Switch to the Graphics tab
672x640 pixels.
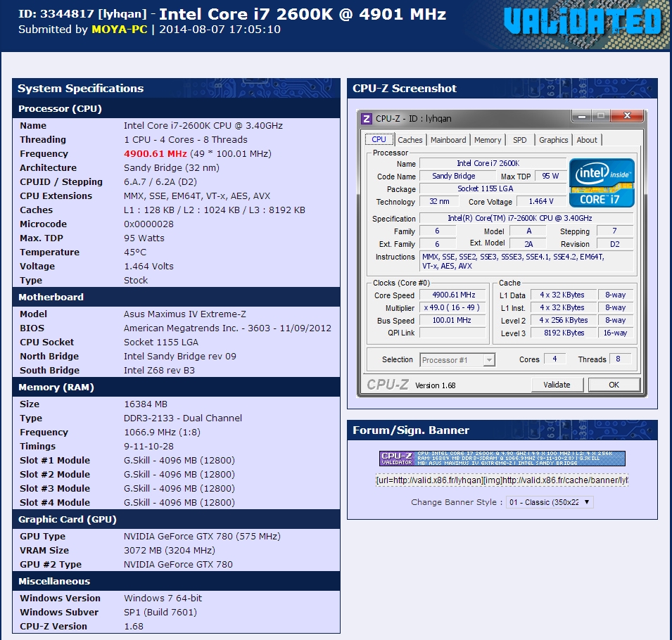tap(553, 140)
